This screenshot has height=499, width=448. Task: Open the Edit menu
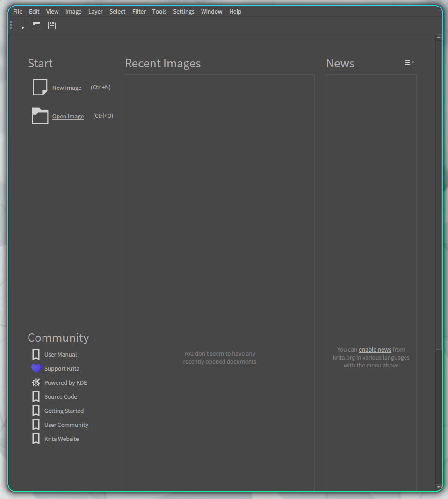[34, 12]
